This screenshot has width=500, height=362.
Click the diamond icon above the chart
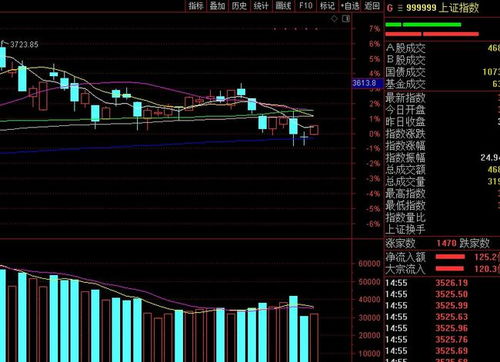click(334, 19)
